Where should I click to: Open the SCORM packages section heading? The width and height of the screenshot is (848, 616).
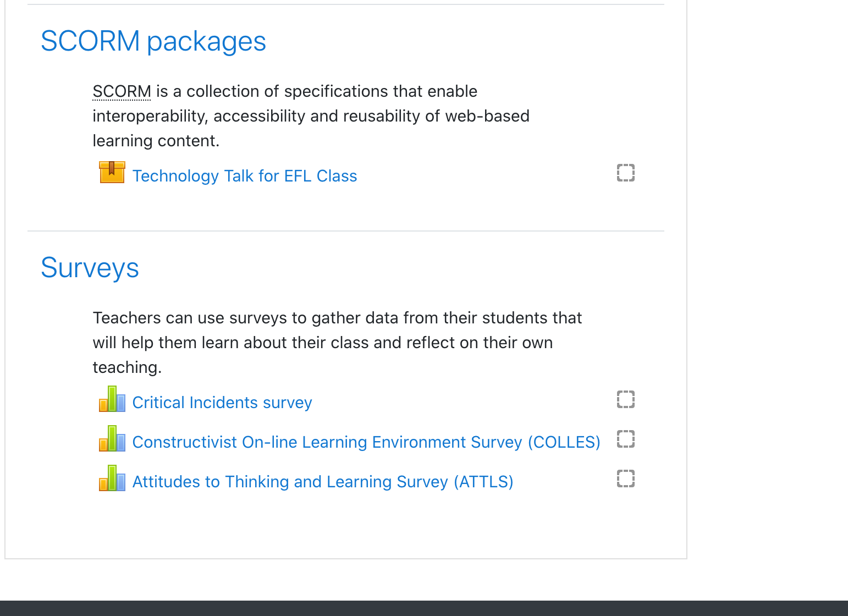click(153, 41)
